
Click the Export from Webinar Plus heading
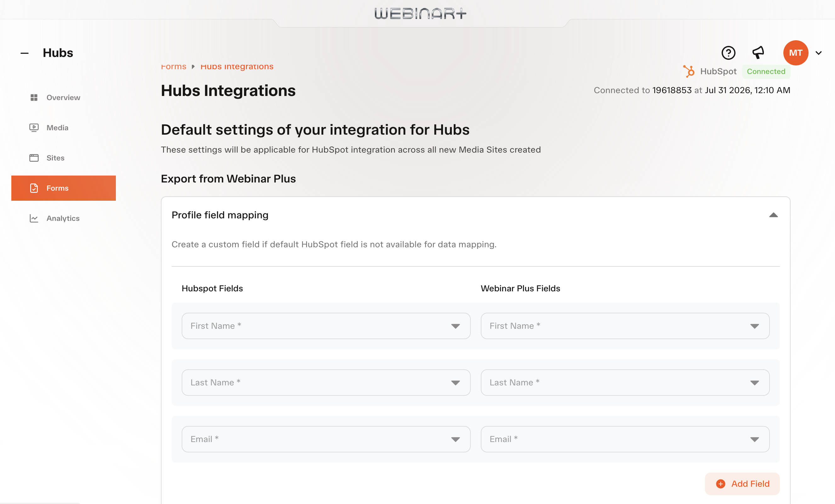[x=228, y=179]
